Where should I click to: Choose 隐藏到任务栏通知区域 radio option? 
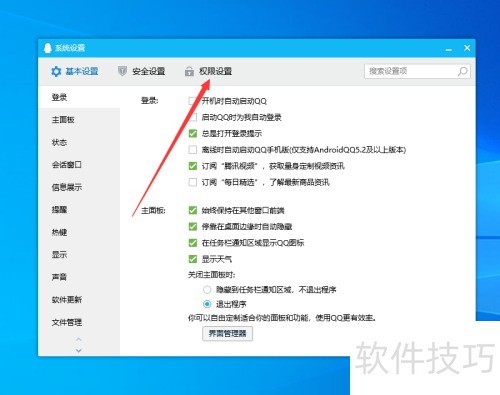[207, 290]
